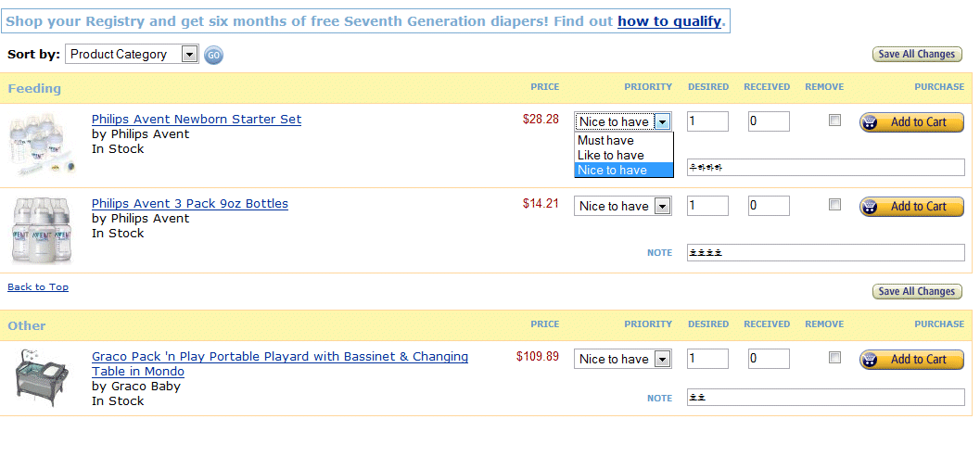Viewport: 980px width, 457px height.
Task: Click the Newborn Starter Set product image
Action: click(x=44, y=145)
